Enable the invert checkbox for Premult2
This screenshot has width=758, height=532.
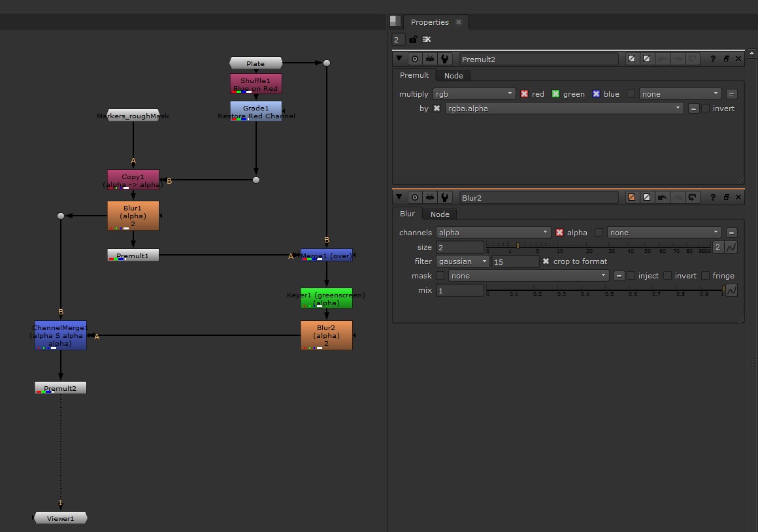click(x=706, y=108)
